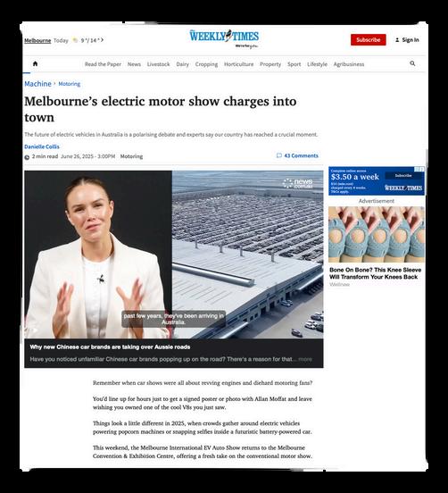448x493 pixels.
Task: Open author Danielle Collis's profile link
Action: click(x=42, y=146)
